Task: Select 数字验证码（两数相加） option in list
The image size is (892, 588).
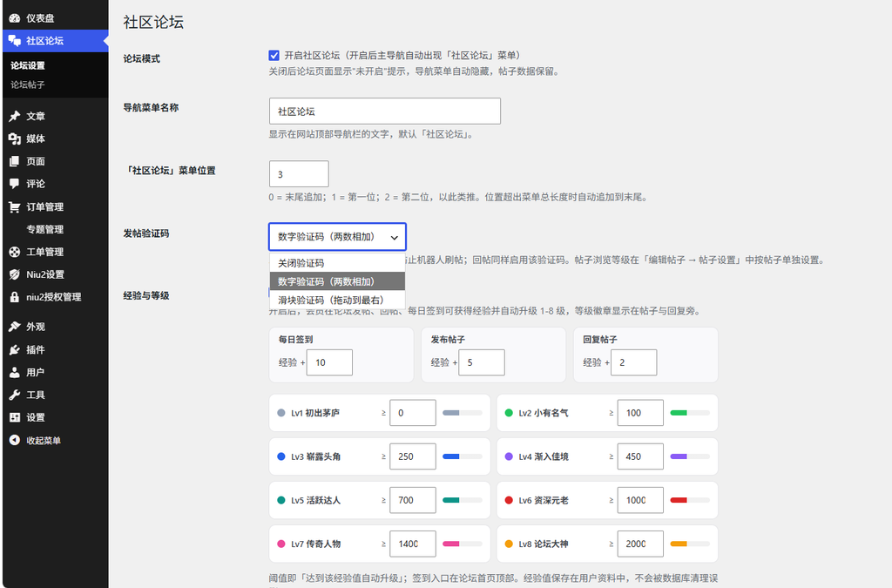Action: coord(337,281)
